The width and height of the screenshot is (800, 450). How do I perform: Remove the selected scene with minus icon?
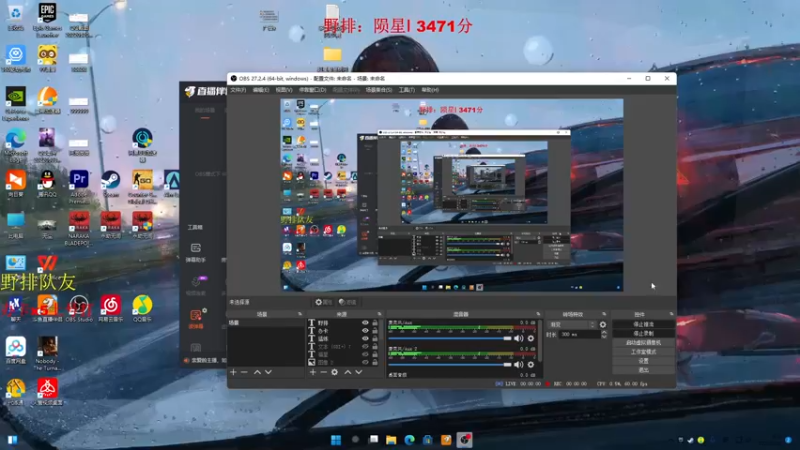click(x=244, y=372)
